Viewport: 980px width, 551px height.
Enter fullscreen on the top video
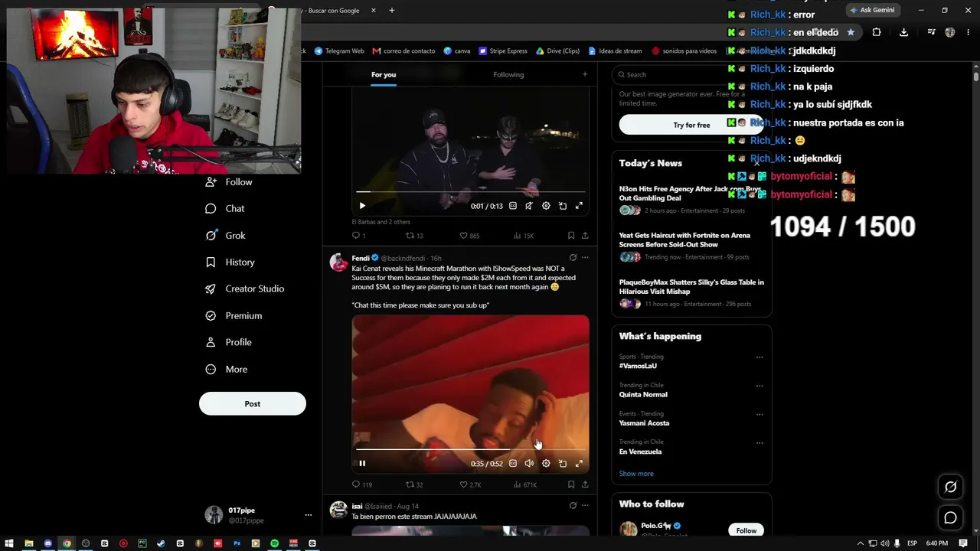click(x=579, y=206)
